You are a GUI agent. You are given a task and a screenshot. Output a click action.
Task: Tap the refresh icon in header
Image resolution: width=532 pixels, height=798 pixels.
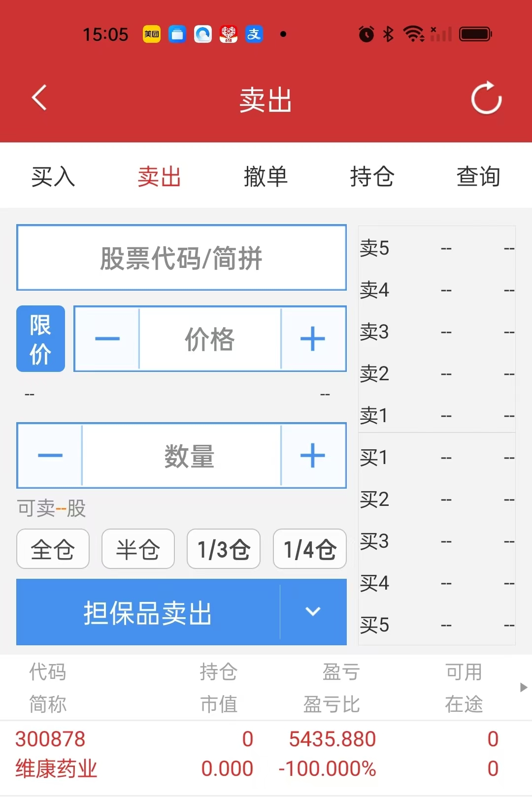[486, 98]
